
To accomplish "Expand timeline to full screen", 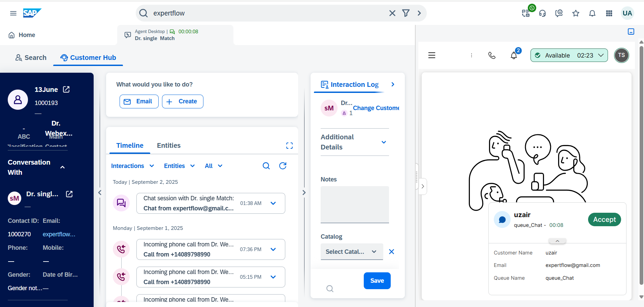I will click(289, 145).
